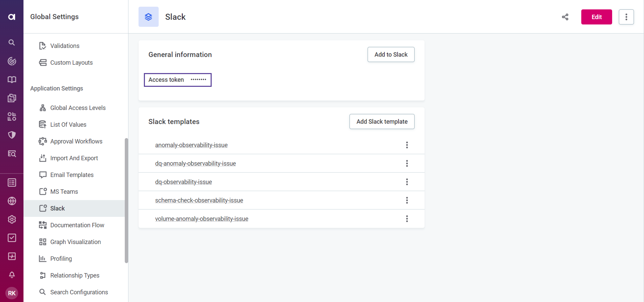
Task: Click Add to Slack button in general info
Action: pos(391,54)
